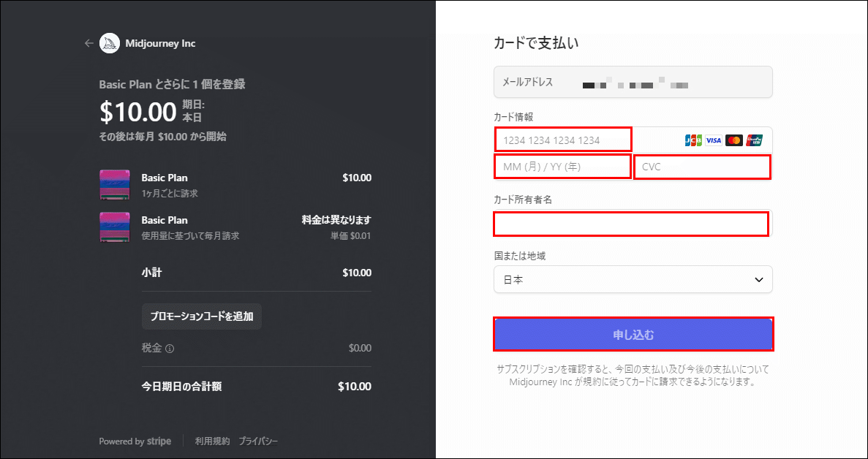Click the UnionPay card brand icon
This screenshot has height=459, width=868.
(x=755, y=140)
